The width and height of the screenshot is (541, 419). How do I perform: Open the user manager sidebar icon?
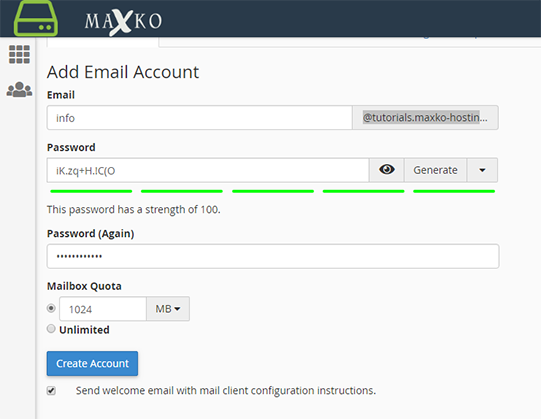click(19, 90)
